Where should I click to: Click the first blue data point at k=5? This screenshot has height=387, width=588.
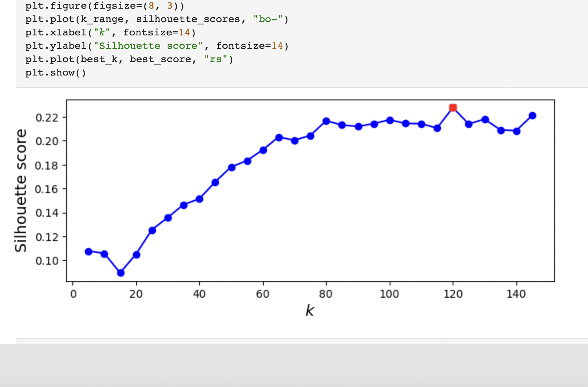click(89, 252)
